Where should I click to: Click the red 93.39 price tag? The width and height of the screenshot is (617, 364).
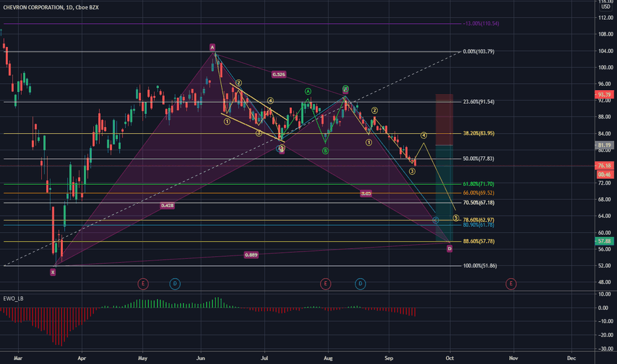point(604,95)
